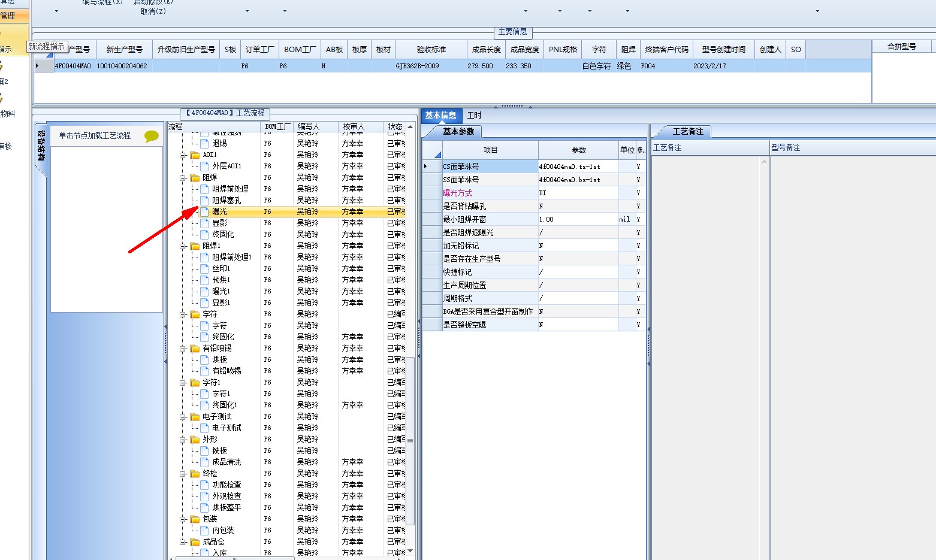Image resolution: width=936 pixels, height=560 pixels.
Task: Click the document icon beside 烘板整平
Action: [204, 507]
